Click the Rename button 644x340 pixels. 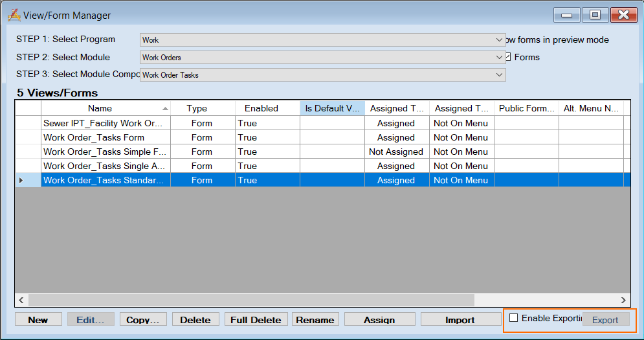315,319
